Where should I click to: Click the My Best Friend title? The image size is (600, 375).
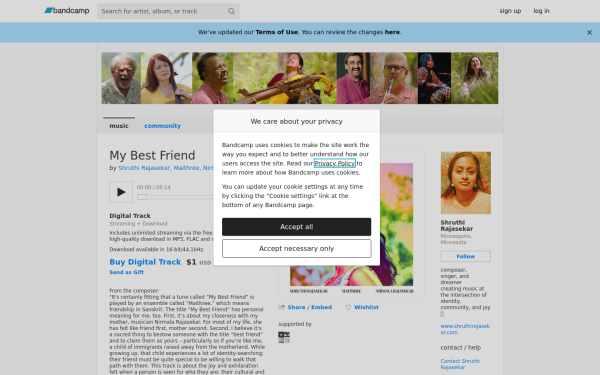(152, 155)
